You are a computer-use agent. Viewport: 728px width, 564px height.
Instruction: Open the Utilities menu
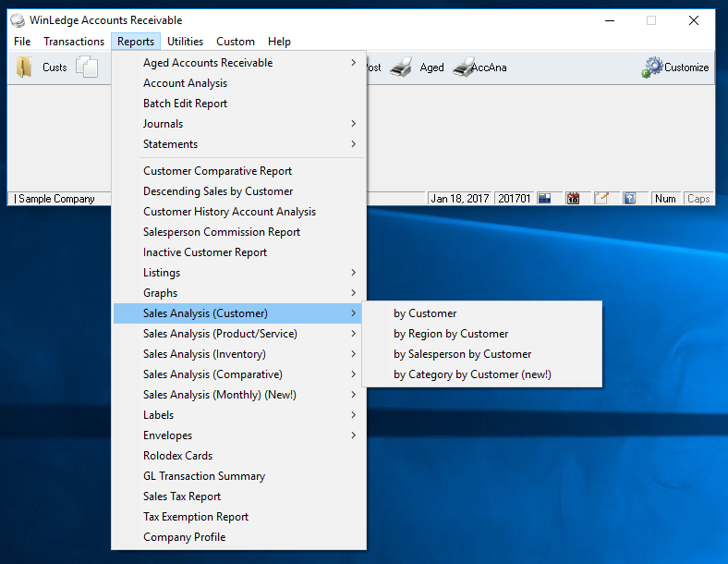click(185, 42)
